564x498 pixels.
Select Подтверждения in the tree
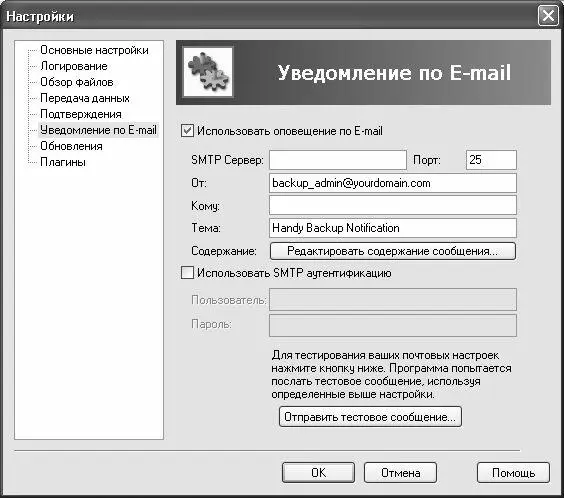pos(81,114)
